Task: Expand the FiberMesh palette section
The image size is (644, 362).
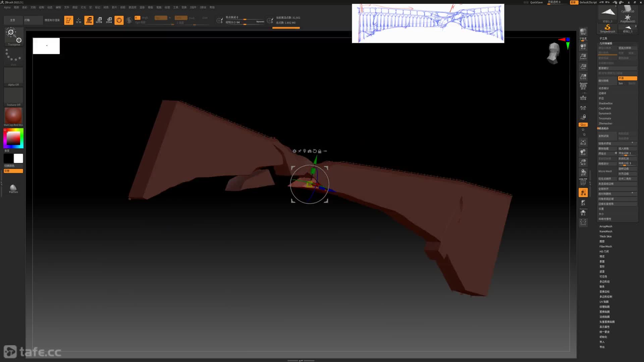Action: tap(606, 247)
